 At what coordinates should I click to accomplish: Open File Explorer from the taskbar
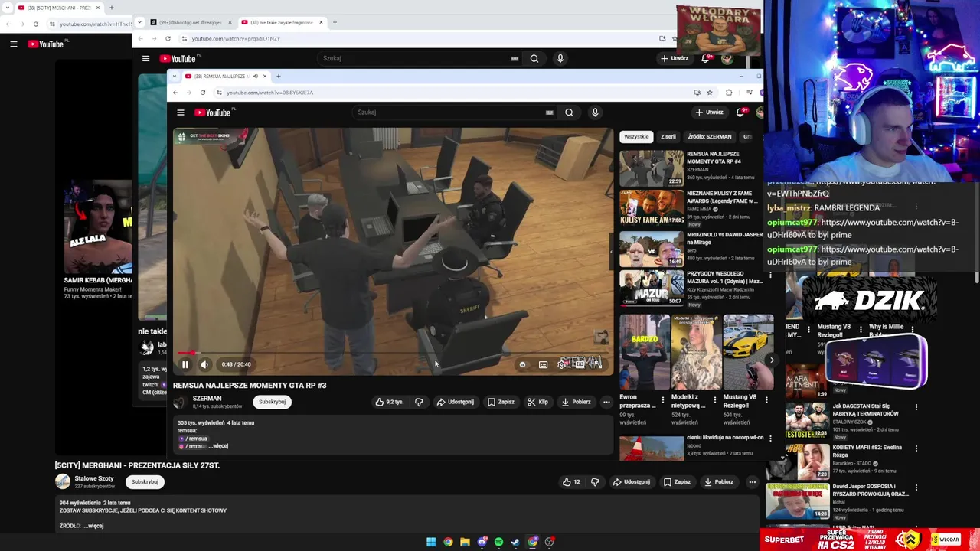coord(465,542)
